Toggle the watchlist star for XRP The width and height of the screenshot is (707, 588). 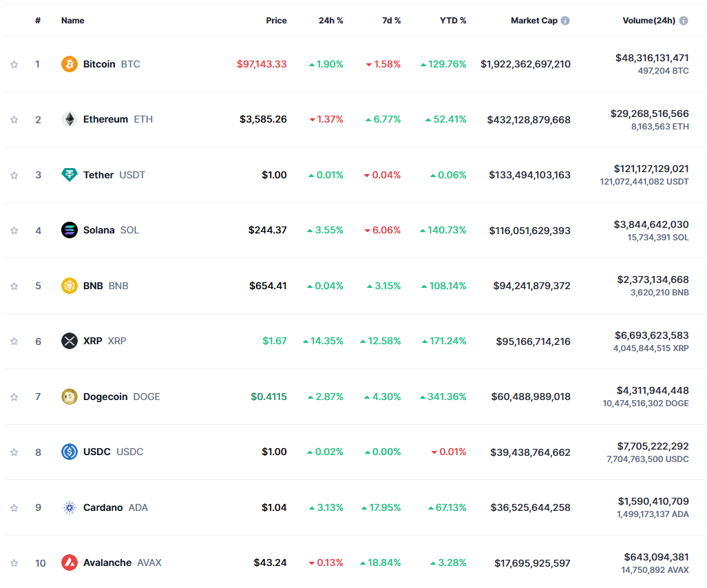pyautogui.click(x=14, y=342)
